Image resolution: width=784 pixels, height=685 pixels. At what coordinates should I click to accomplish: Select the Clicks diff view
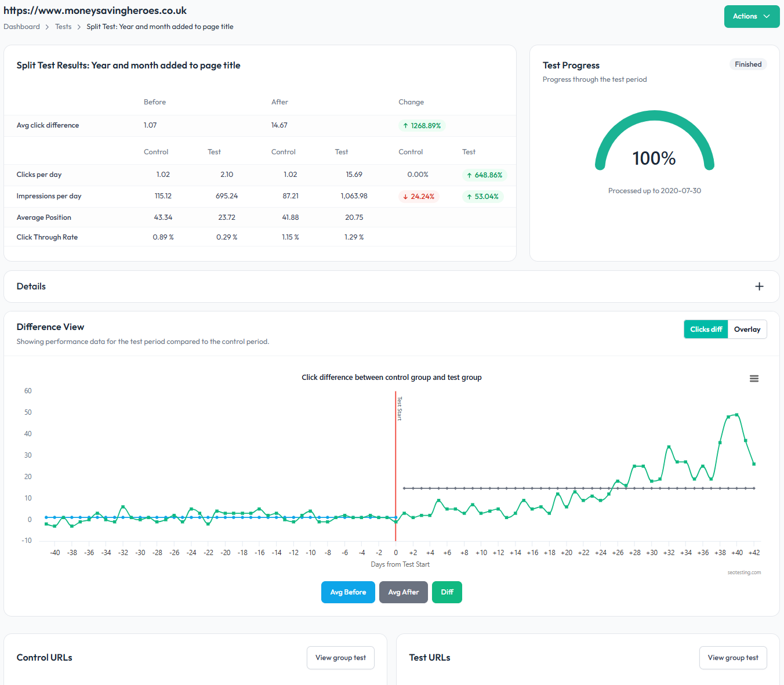coord(706,329)
